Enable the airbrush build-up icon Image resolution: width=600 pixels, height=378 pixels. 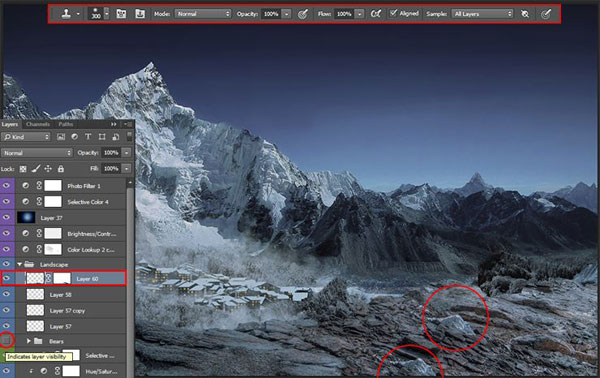coord(376,14)
